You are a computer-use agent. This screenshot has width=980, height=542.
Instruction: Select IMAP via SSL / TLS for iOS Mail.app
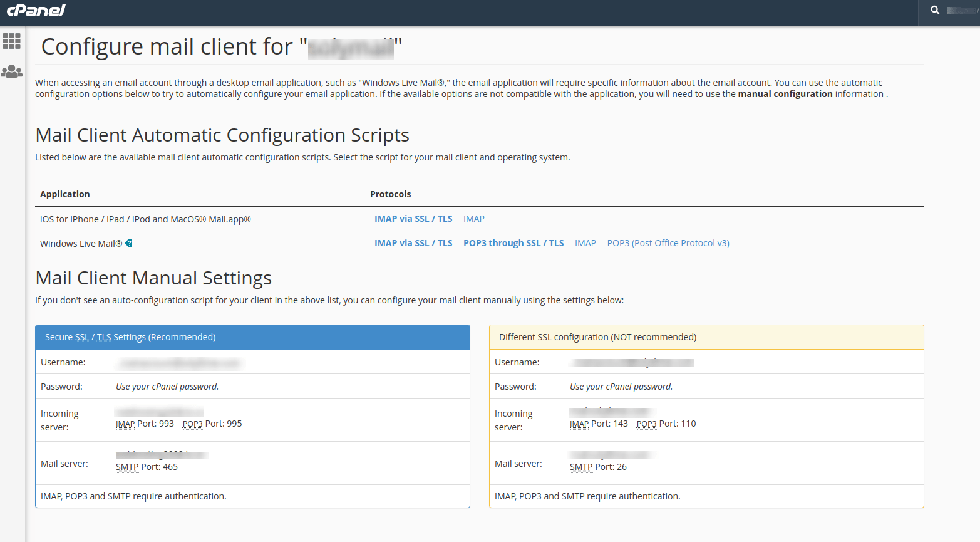[x=413, y=219]
